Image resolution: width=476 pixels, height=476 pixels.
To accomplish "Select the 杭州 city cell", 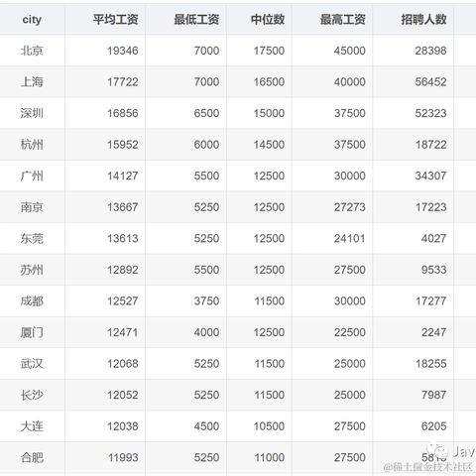I will point(32,145).
